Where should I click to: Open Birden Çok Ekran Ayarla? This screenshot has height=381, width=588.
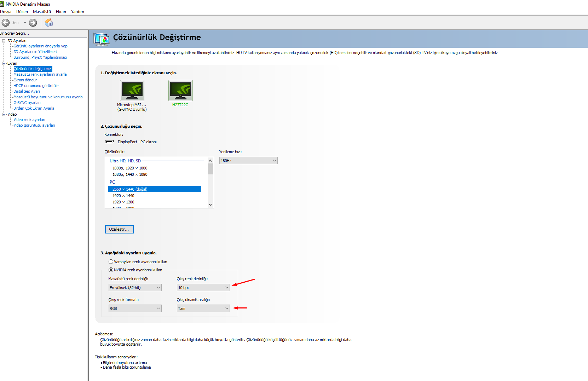pos(34,108)
